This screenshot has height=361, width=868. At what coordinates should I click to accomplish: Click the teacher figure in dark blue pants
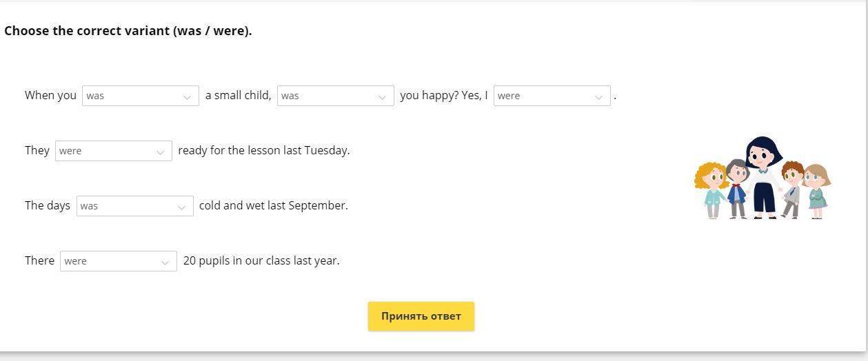(x=763, y=178)
